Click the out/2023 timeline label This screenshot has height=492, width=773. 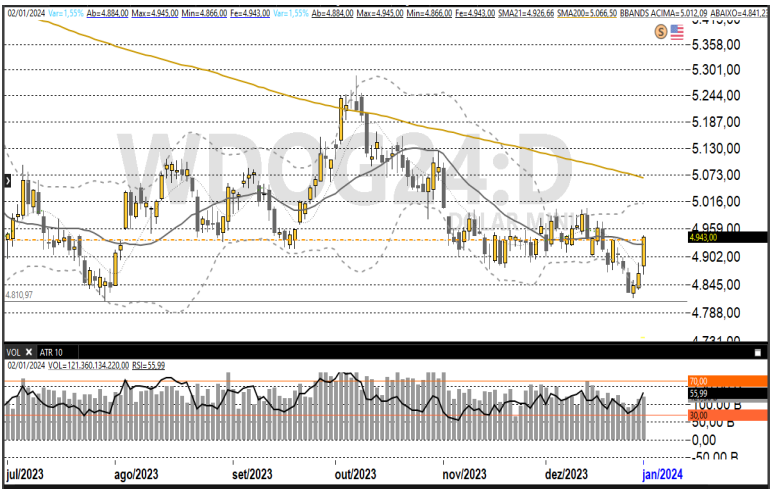click(x=355, y=474)
